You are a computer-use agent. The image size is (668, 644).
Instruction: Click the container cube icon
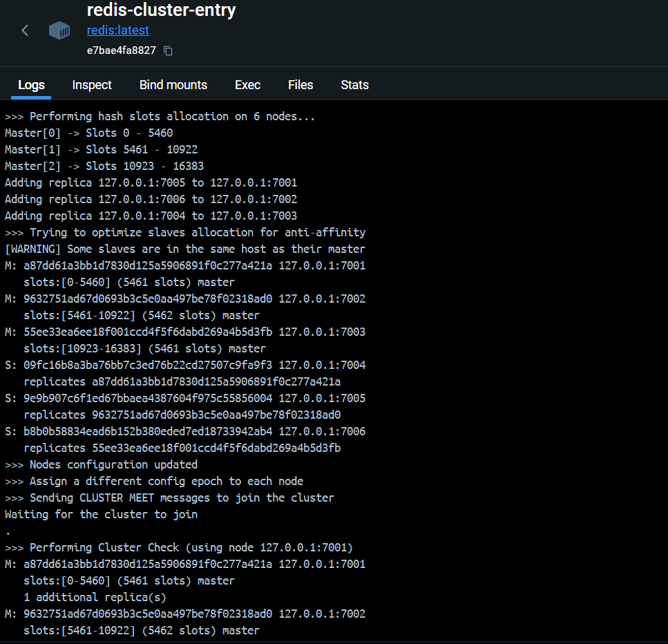[59, 30]
